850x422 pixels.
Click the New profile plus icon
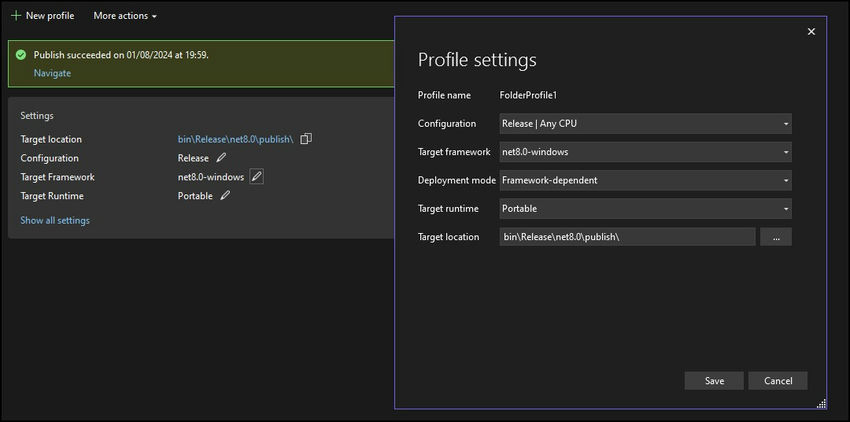tap(16, 16)
